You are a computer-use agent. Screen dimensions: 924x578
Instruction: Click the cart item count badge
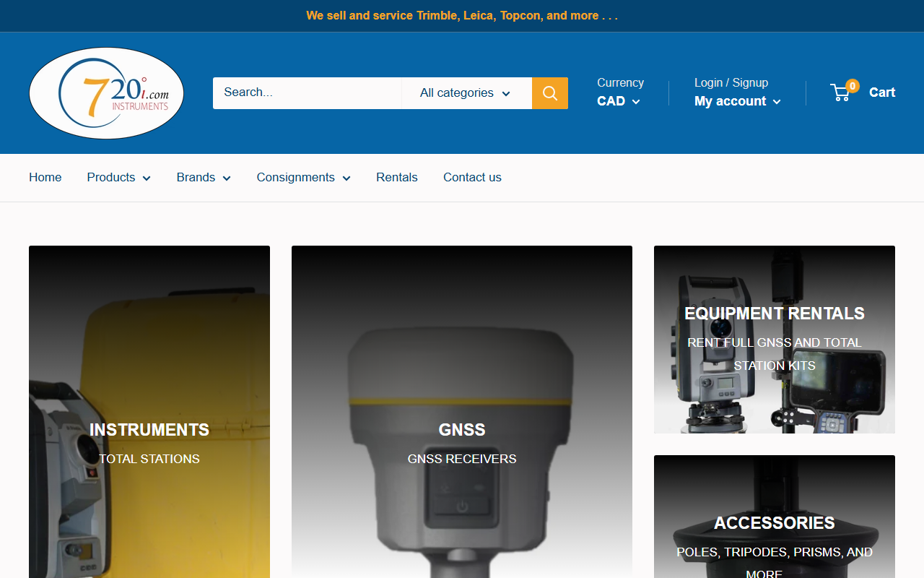(x=853, y=86)
